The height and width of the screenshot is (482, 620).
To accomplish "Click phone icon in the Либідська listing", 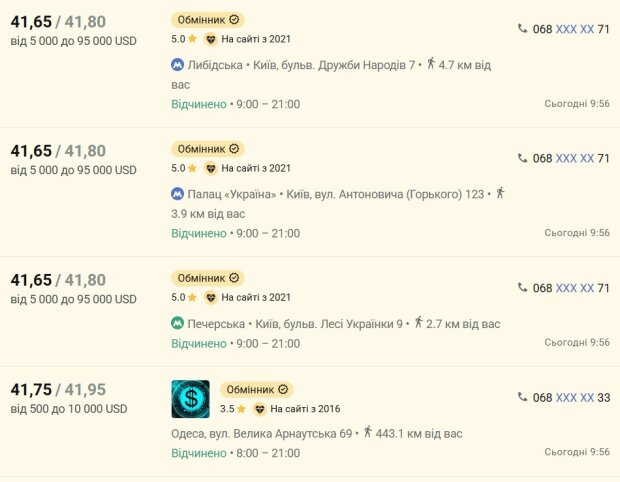I will (x=523, y=28).
